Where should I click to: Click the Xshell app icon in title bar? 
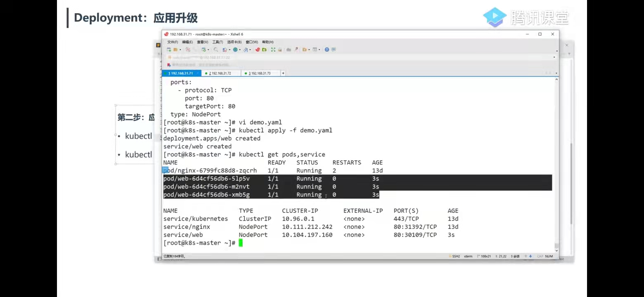tap(166, 34)
